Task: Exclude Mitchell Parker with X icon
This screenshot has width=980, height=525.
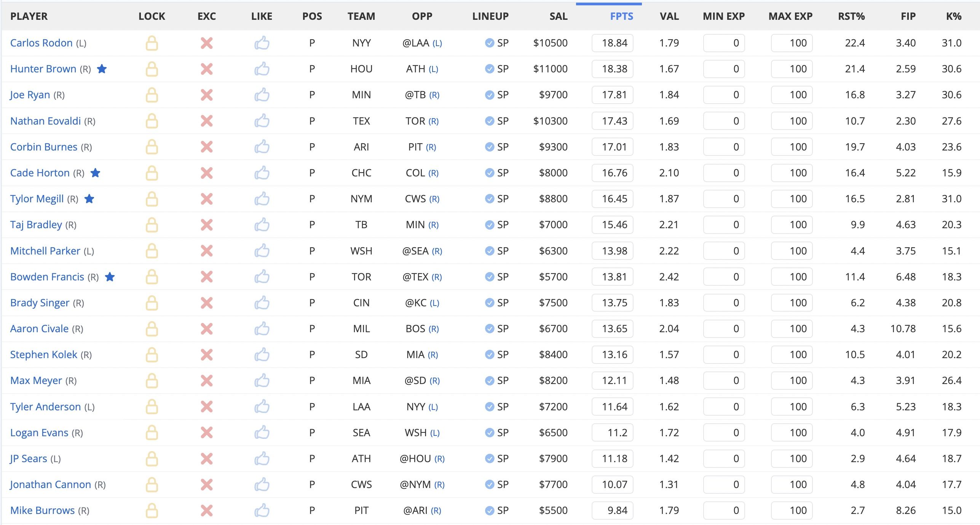Action: pyautogui.click(x=207, y=251)
